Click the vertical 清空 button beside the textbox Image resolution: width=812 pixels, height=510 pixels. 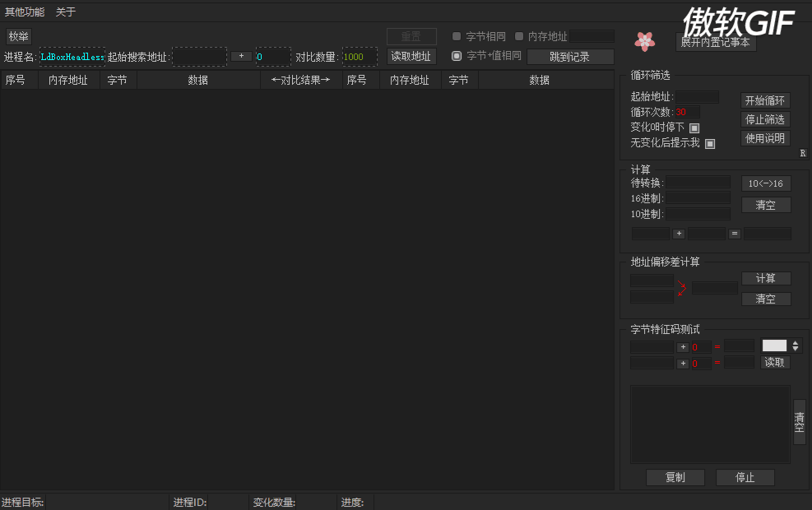point(800,421)
